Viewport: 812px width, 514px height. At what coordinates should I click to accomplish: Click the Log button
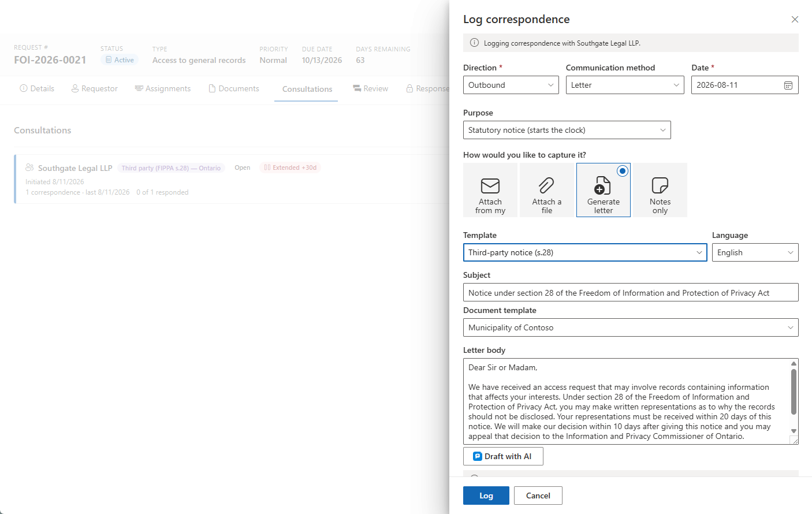[486, 496]
